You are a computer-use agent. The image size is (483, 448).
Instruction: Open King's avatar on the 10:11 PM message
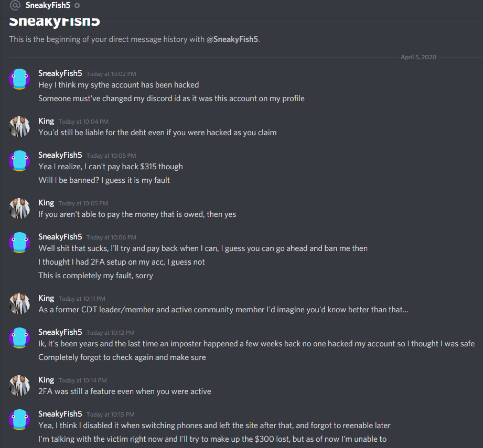[19, 304]
